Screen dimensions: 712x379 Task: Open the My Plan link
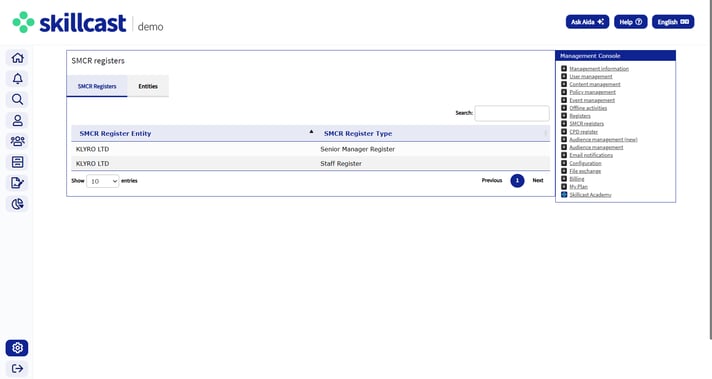click(578, 187)
